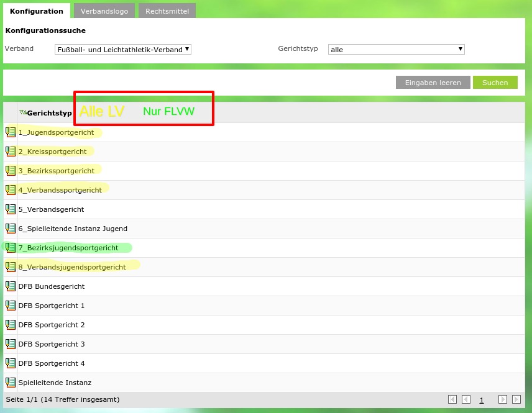
Task: Open the edit icon for 5_Verbandsgericht
Action: click(x=11, y=209)
